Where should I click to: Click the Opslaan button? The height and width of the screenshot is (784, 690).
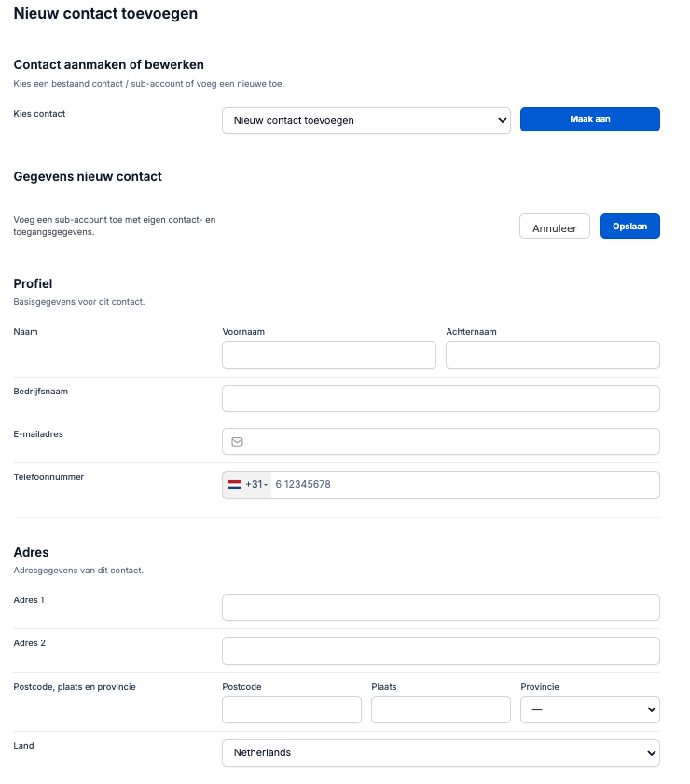(x=630, y=226)
